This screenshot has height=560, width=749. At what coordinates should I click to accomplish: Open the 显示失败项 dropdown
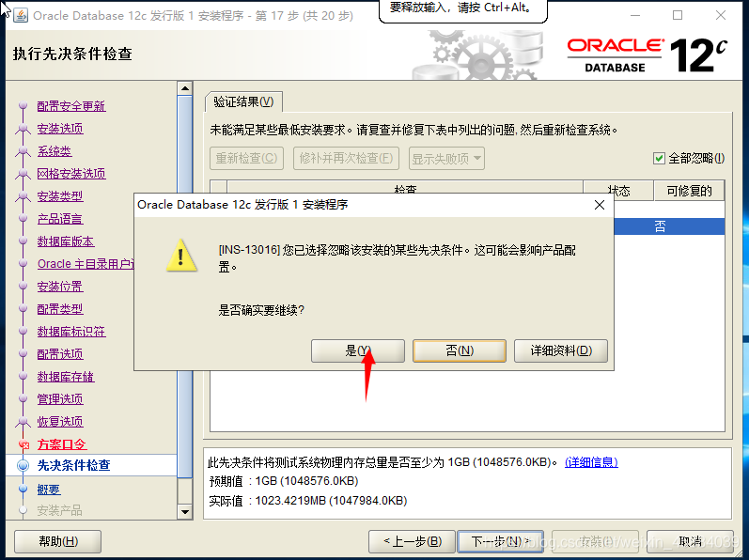point(446,159)
